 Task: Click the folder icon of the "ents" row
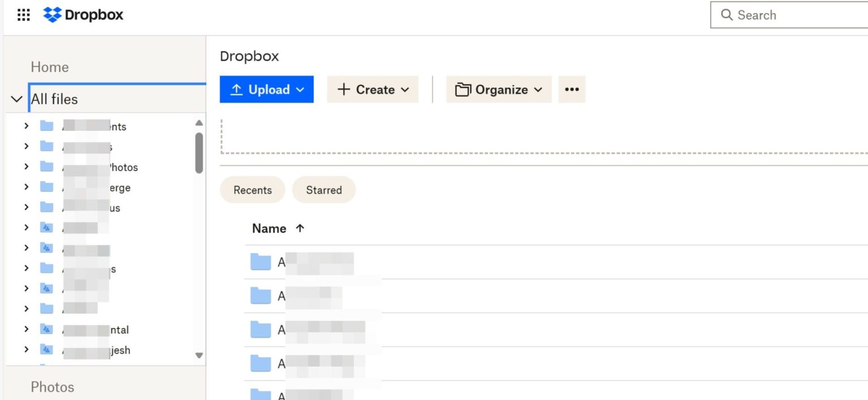(46, 126)
